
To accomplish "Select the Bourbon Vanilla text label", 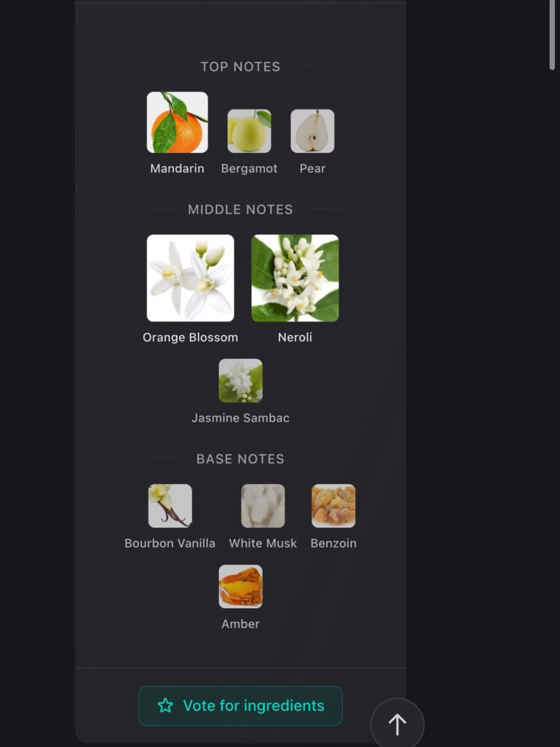I will (x=170, y=543).
